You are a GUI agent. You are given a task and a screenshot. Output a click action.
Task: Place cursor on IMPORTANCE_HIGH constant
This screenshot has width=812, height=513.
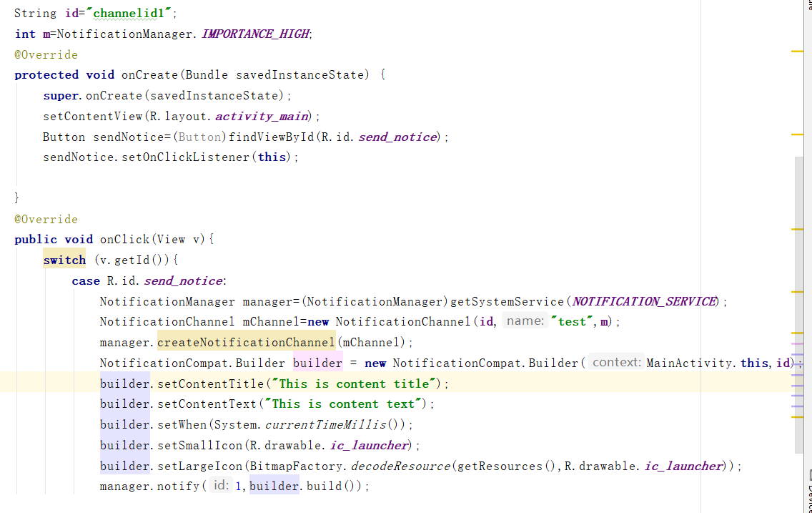255,34
